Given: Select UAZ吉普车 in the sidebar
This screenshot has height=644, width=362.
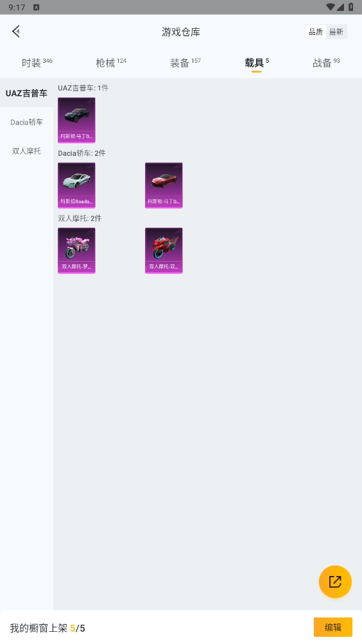Looking at the screenshot, I should [x=27, y=93].
